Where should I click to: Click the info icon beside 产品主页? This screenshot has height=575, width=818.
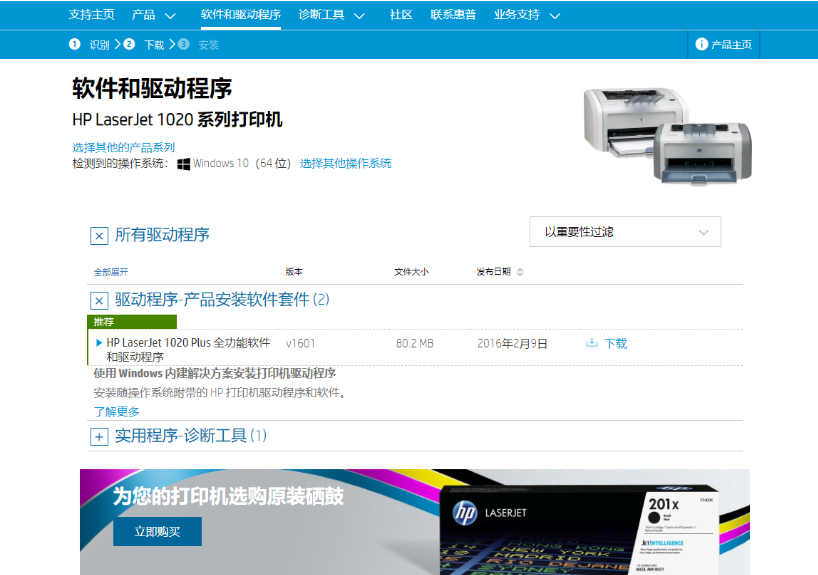(x=701, y=45)
